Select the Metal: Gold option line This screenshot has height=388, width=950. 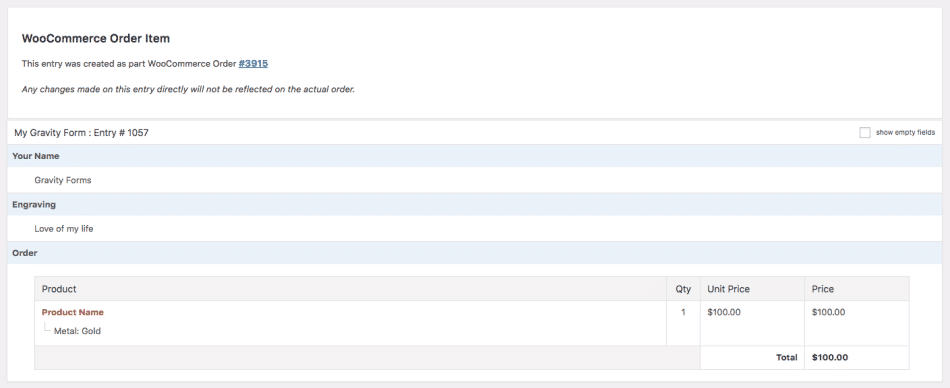(x=77, y=332)
